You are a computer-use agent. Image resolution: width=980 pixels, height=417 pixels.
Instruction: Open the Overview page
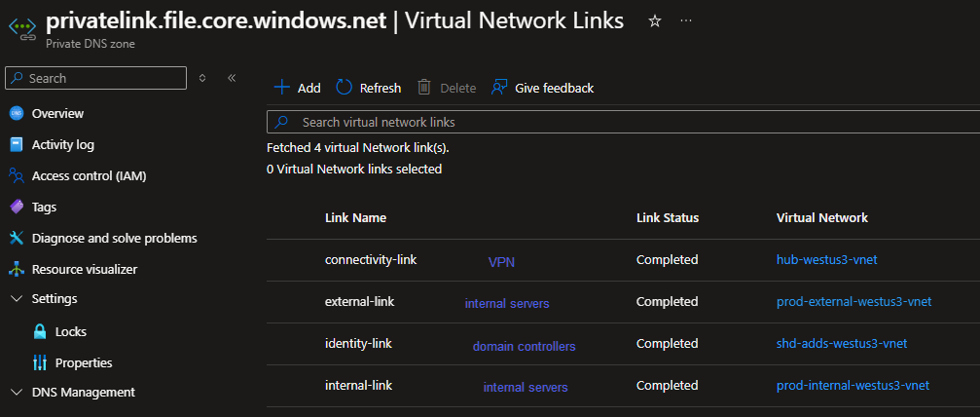point(57,113)
